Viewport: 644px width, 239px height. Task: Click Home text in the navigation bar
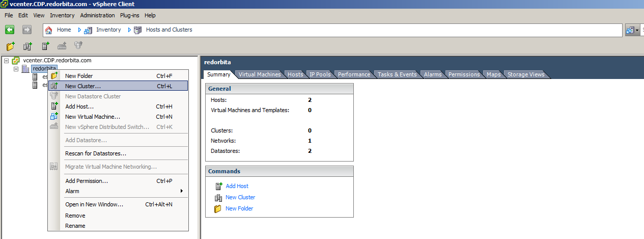(64, 30)
